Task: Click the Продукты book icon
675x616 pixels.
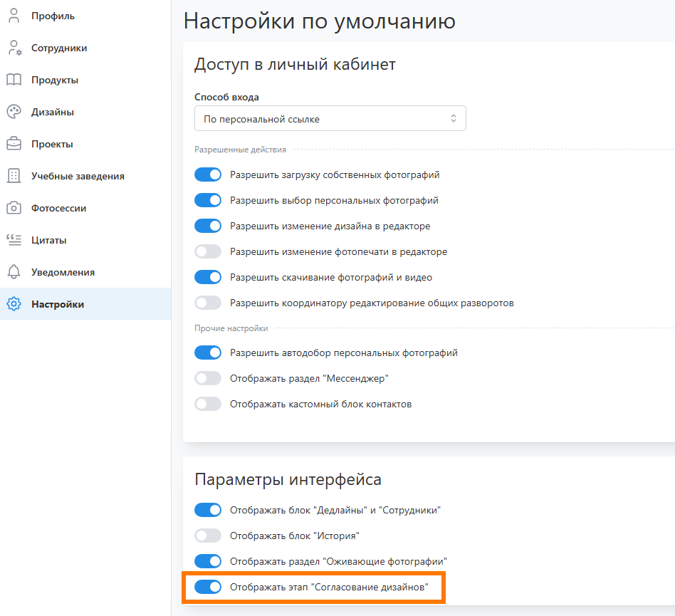Action: (14, 80)
